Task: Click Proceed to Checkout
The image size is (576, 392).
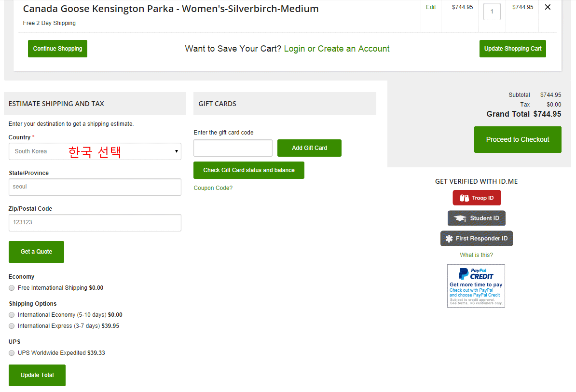Action: 518,139
